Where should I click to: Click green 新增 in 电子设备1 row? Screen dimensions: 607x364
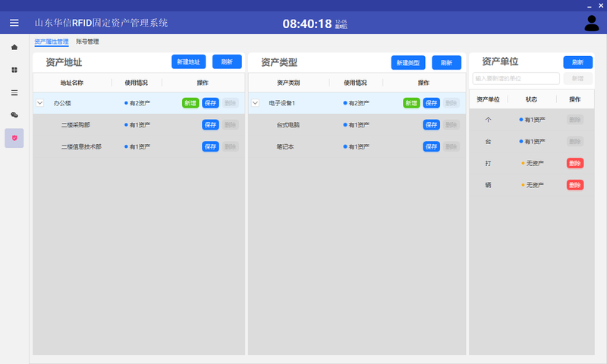(x=411, y=103)
